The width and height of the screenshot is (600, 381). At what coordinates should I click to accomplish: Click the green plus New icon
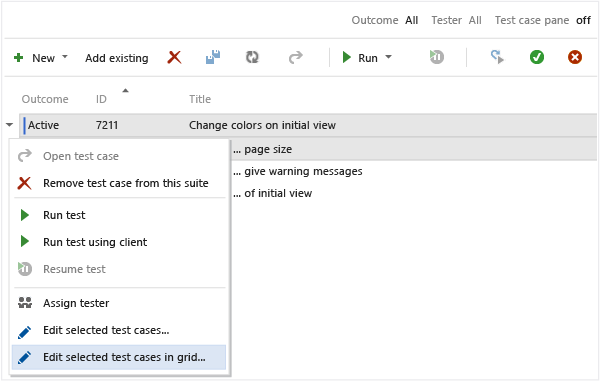coord(18,58)
